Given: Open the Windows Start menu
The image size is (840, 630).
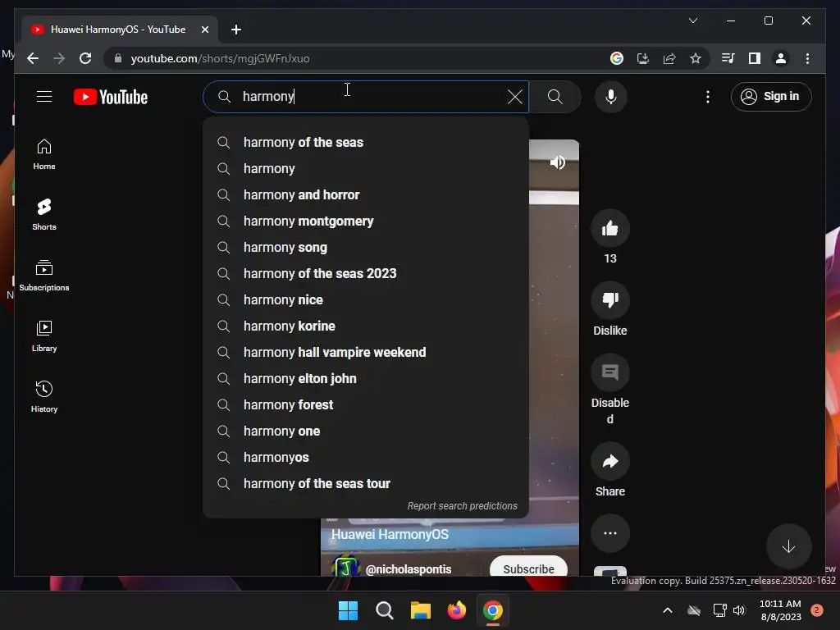Looking at the screenshot, I should pyautogui.click(x=348, y=610).
